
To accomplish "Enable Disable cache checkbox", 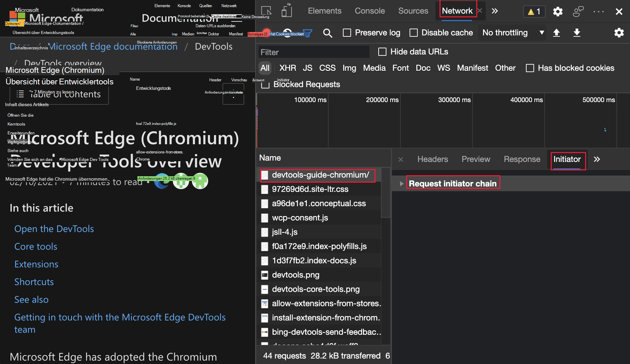I will [x=414, y=33].
